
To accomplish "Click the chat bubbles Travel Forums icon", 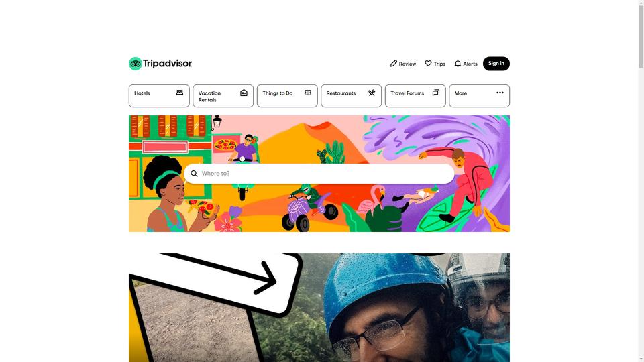I will [x=436, y=93].
